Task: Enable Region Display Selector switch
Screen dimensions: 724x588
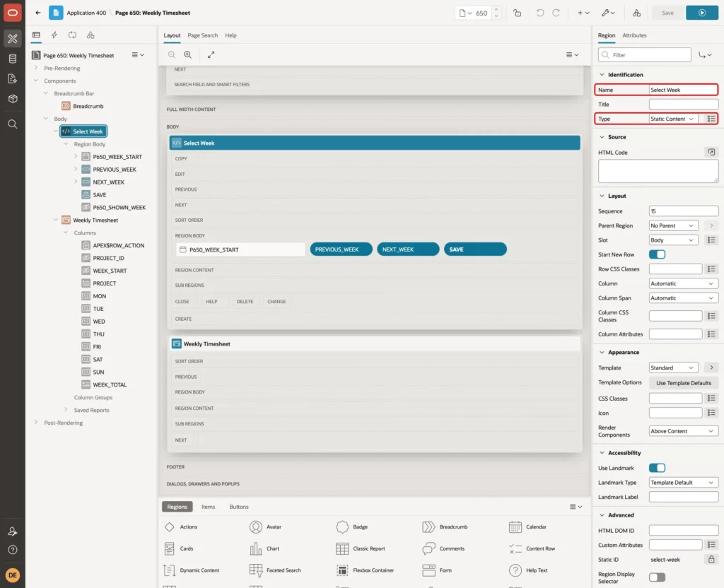Action: (x=657, y=577)
